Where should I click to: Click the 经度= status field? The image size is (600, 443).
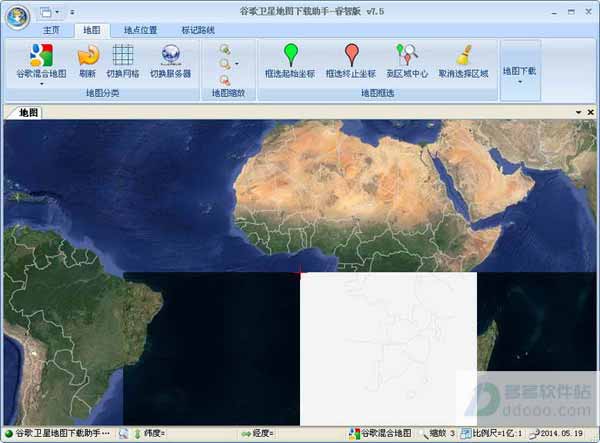[263, 433]
